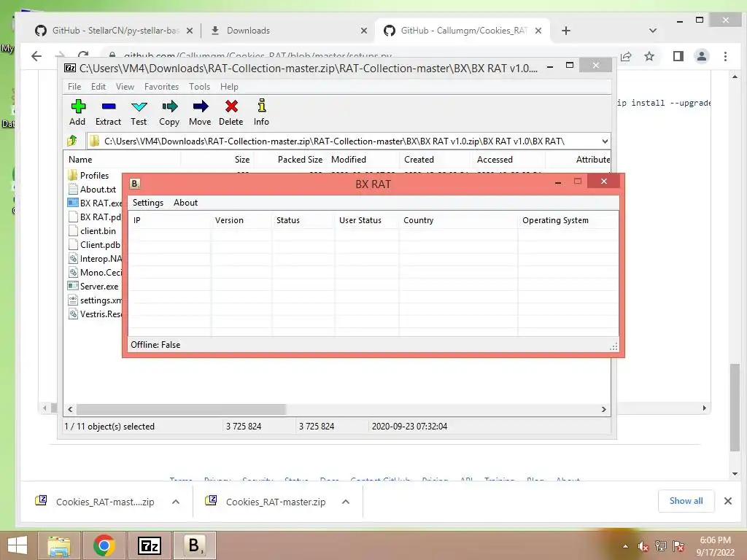This screenshot has height=560, width=747.
Task: Open the File menu in 7-Zip
Action: pos(74,87)
